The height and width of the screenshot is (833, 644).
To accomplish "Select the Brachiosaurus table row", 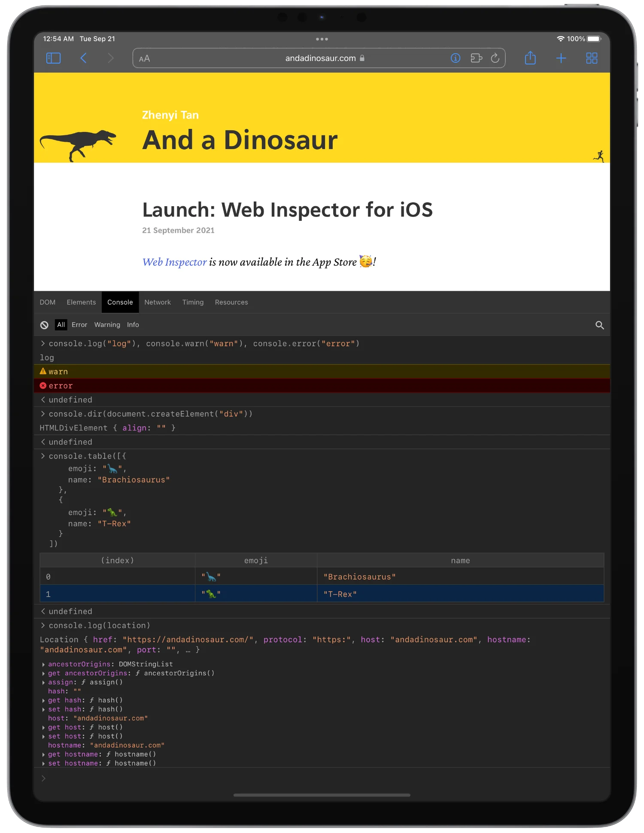I will click(x=322, y=577).
